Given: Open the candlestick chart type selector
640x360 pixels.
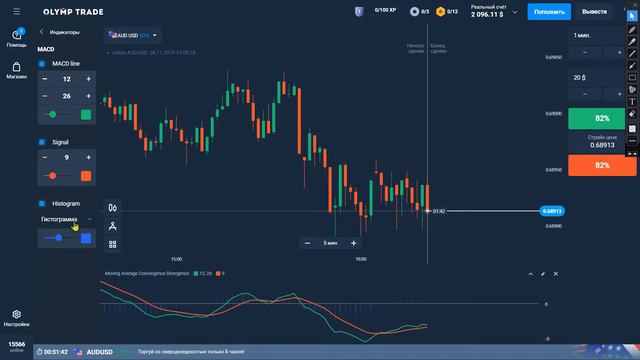Looking at the screenshot, I should click(113, 208).
